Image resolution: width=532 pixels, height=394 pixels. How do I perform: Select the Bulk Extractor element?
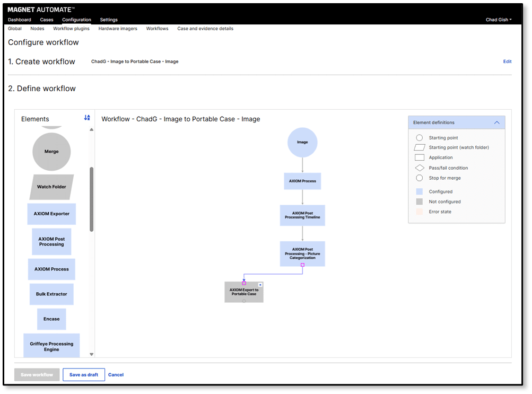coord(51,294)
